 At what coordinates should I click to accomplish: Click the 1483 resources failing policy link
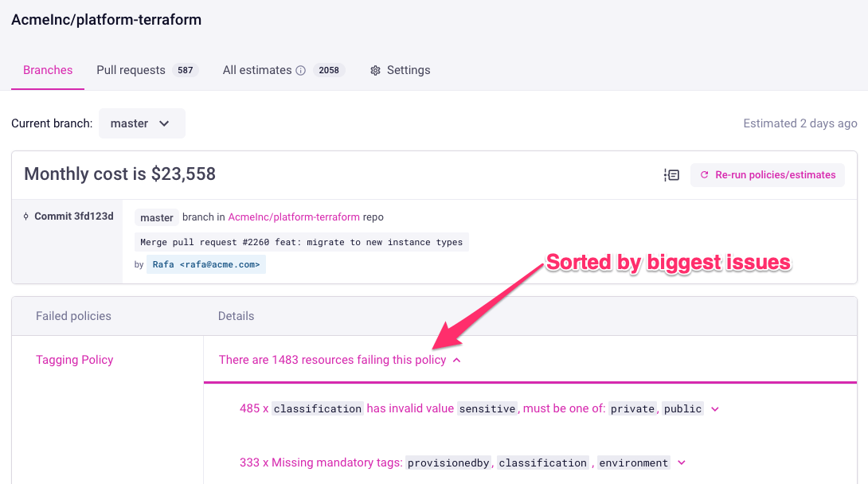tap(332, 359)
